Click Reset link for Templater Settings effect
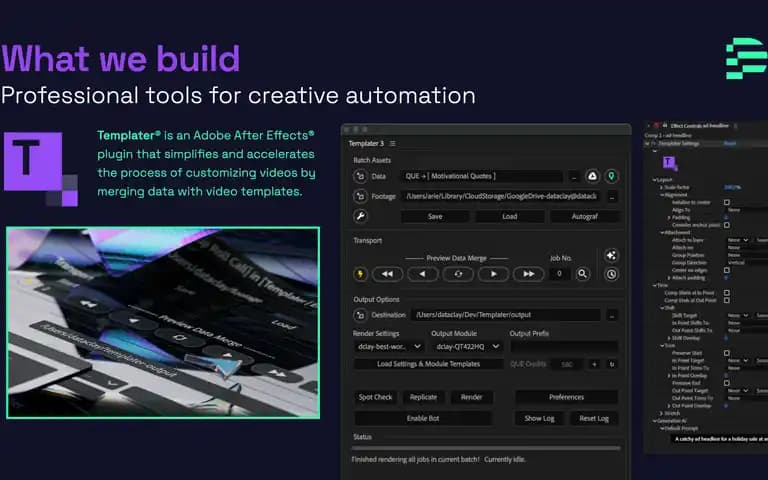The image size is (768, 480). 730,144
